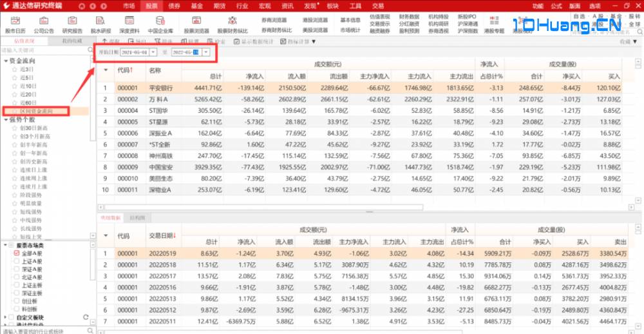This screenshot has height=334, width=644.
Task: Click the forward arrow in title bar
Action: click(103, 6)
